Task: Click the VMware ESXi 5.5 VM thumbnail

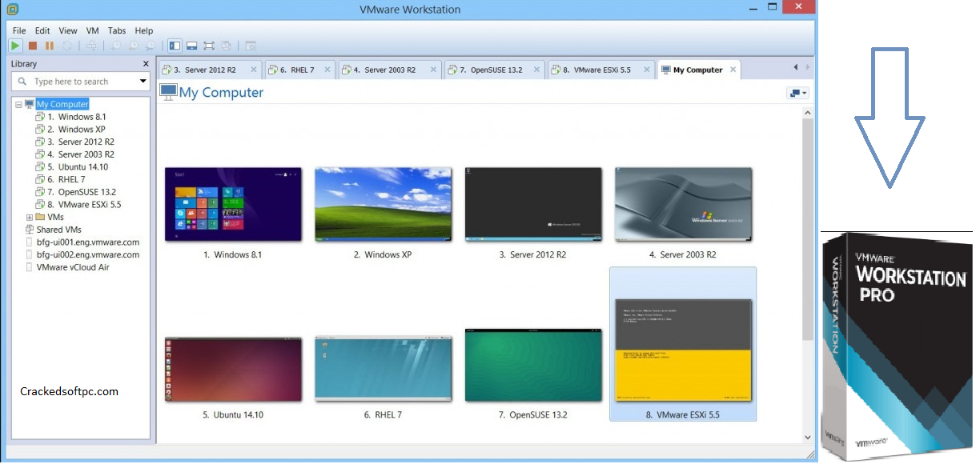Action: 683,350
